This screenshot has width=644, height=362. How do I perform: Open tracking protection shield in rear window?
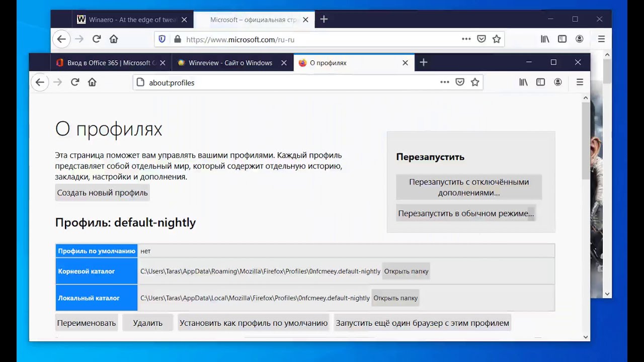pos(162,39)
